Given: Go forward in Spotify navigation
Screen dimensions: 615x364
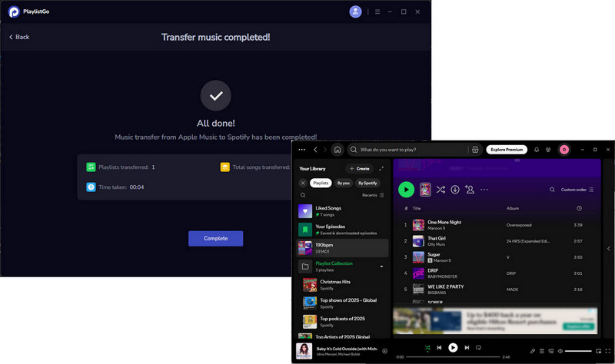Looking at the screenshot, I should tap(324, 149).
